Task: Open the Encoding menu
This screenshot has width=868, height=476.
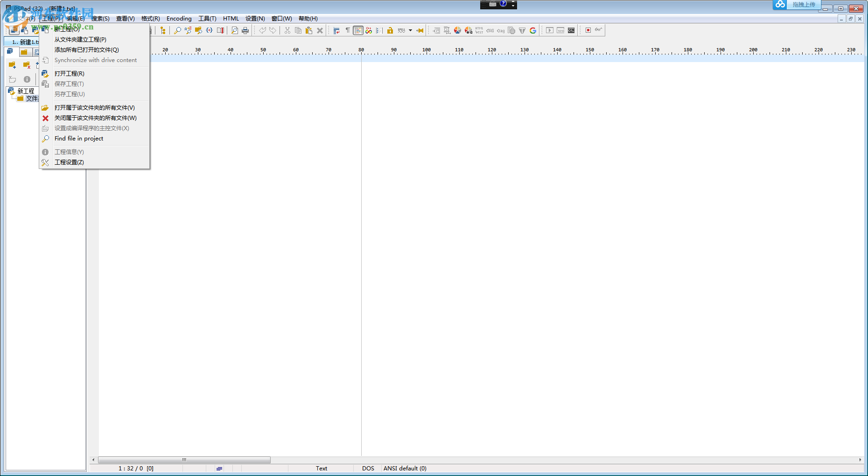Action: pyautogui.click(x=179, y=19)
